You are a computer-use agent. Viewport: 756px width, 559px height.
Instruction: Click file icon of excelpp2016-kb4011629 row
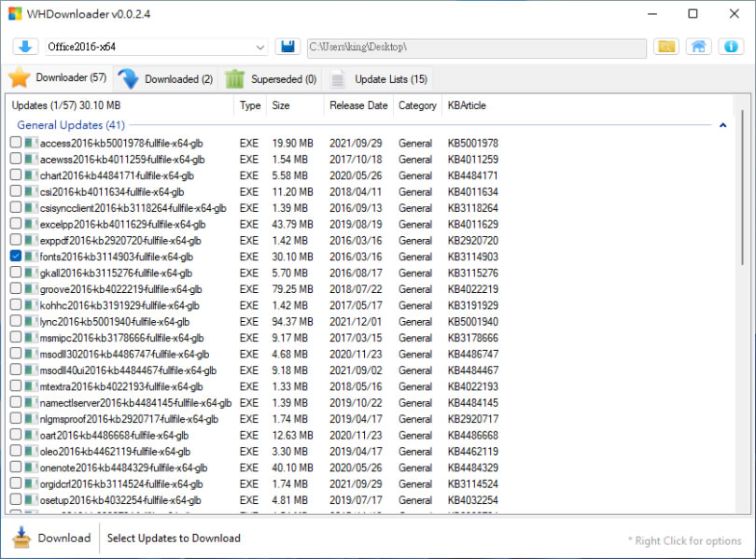tap(32, 224)
